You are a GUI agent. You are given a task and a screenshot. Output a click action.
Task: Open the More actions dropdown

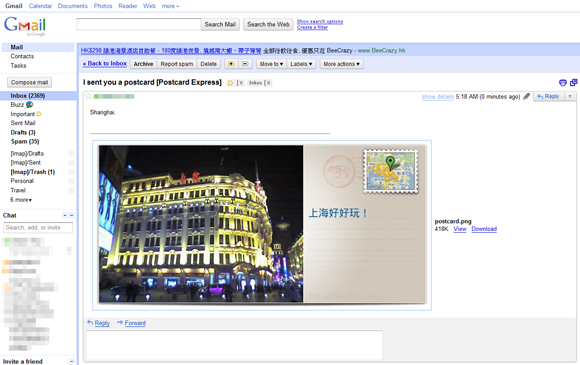point(341,64)
